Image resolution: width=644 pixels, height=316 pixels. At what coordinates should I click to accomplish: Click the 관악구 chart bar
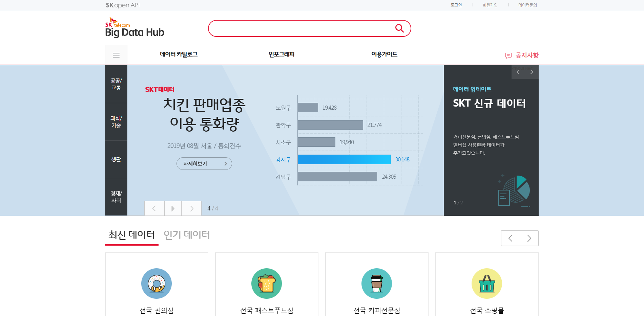330,125
